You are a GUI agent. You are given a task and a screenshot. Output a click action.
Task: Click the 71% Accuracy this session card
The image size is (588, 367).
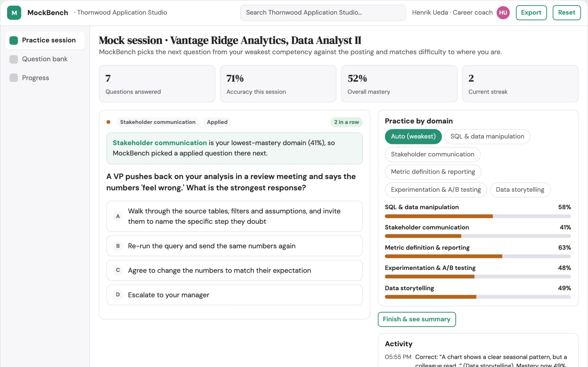pos(278,84)
